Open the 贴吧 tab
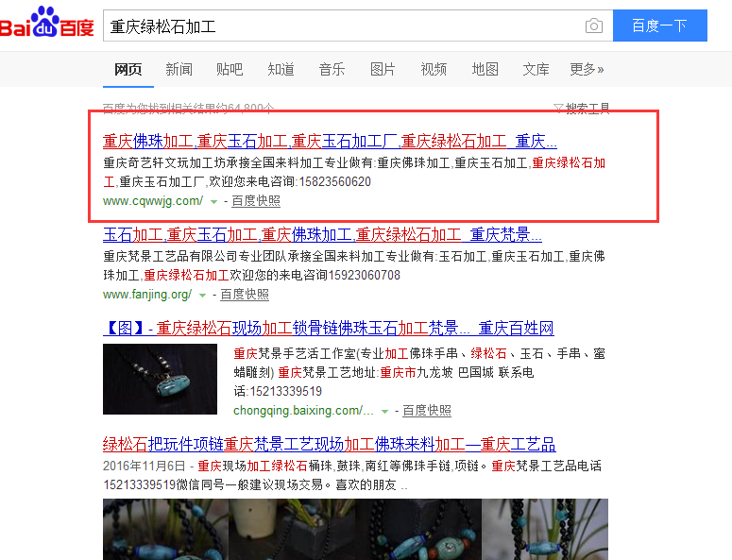Image resolution: width=732 pixels, height=560 pixels. pos(230,70)
